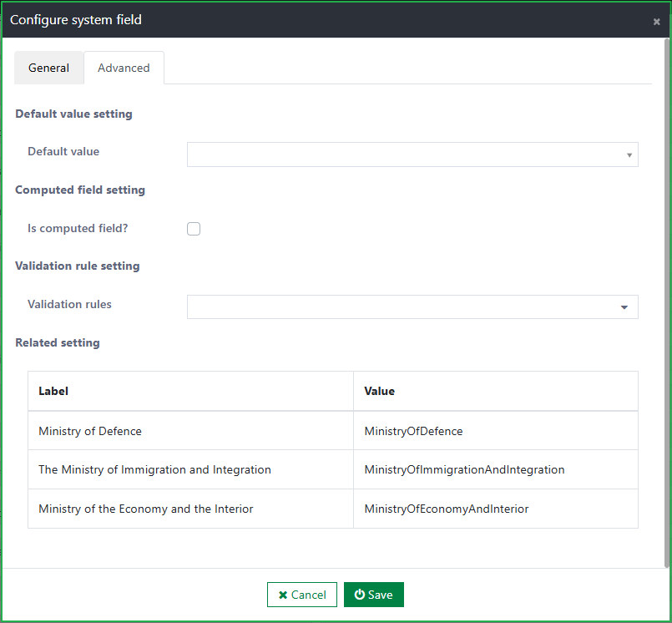The image size is (672, 623).
Task: Click the MinistryOfEconomyAndInterior value cell
Action: pos(496,509)
